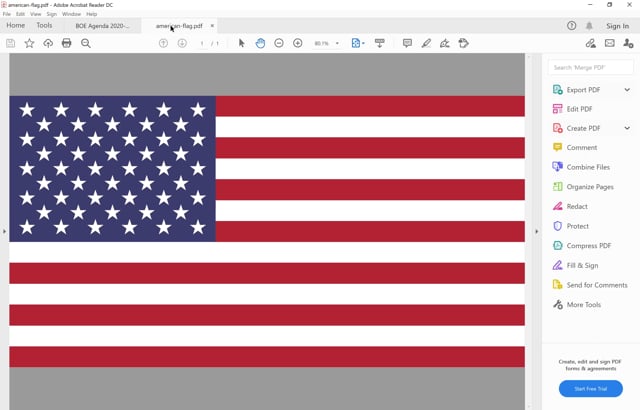Open the Find text magnifier icon
This screenshot has height=410, width=640.
tap(86, 43)
